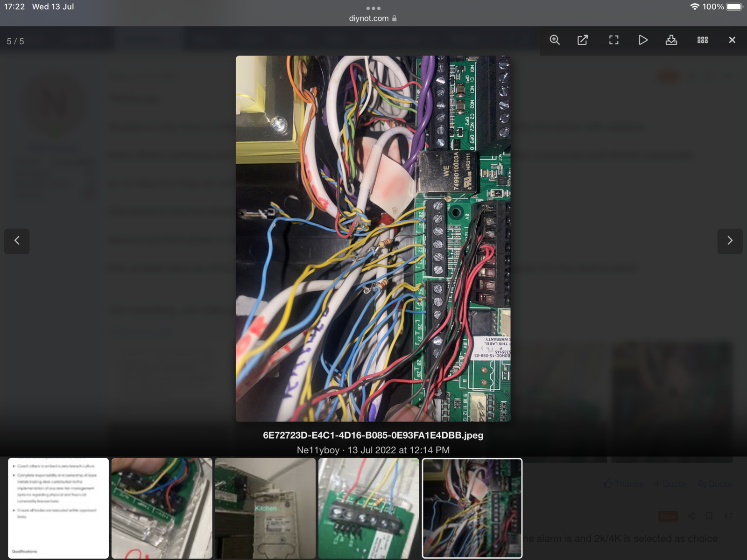747x560 pixels.
Task: Open the three-dot multitasking menu
Action: [373, 8]
